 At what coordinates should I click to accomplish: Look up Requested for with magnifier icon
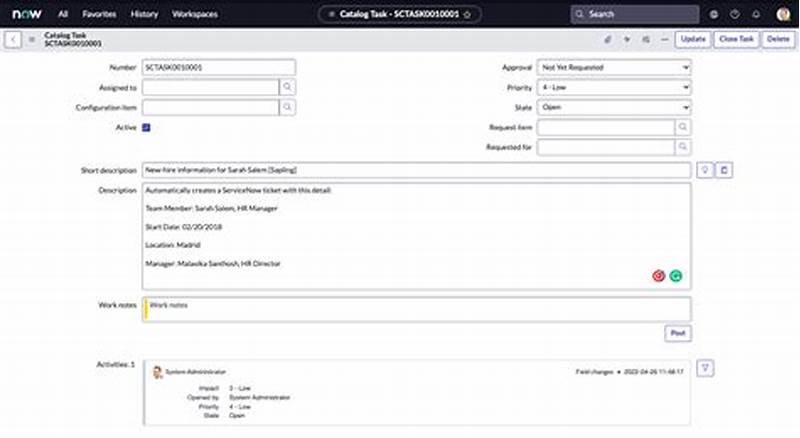(x=683, y=147)
